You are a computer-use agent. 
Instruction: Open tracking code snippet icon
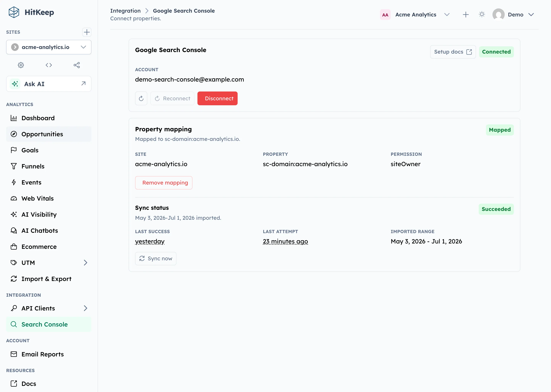click(49, 65)
